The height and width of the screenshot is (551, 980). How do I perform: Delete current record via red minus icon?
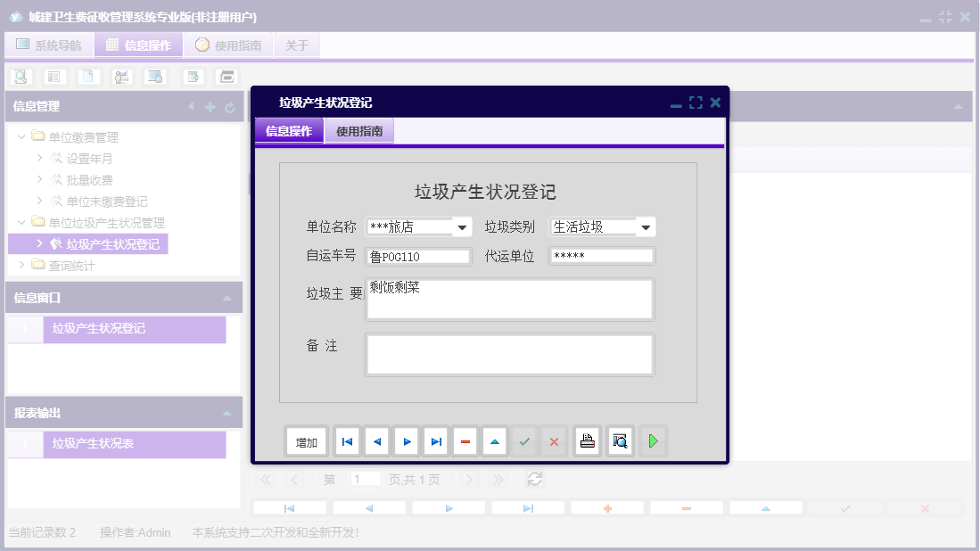pos(465,440)
